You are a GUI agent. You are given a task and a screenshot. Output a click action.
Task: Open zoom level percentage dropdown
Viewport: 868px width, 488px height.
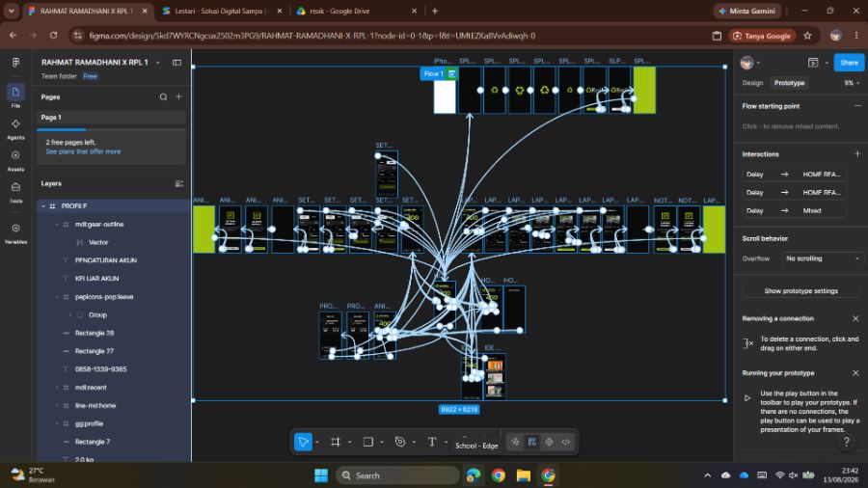tap(852, 83)
